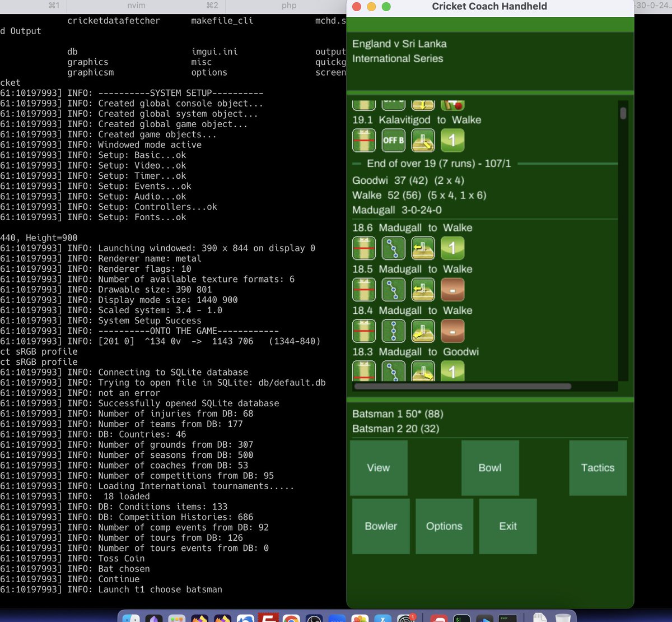The height and width of the screenshot is (622, 672).
Task: Click the imgui.ini file name in the terminal
Action: (x=214, y=52)
